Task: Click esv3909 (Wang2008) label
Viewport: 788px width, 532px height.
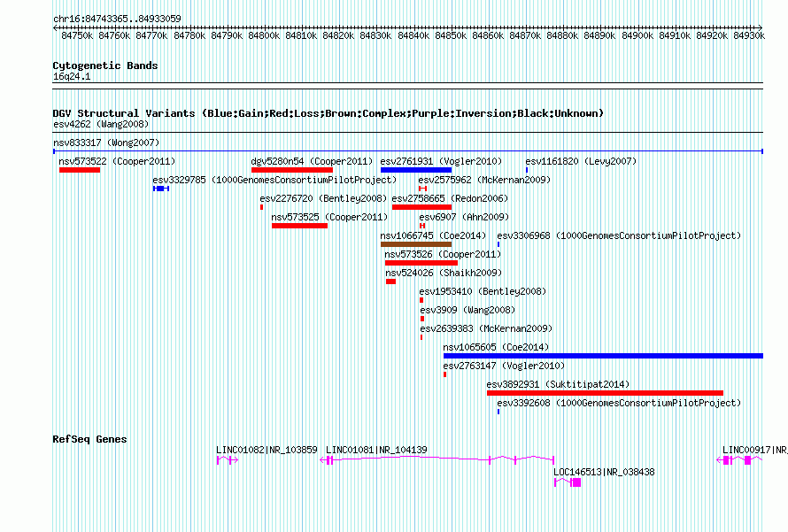Action: 467,310
